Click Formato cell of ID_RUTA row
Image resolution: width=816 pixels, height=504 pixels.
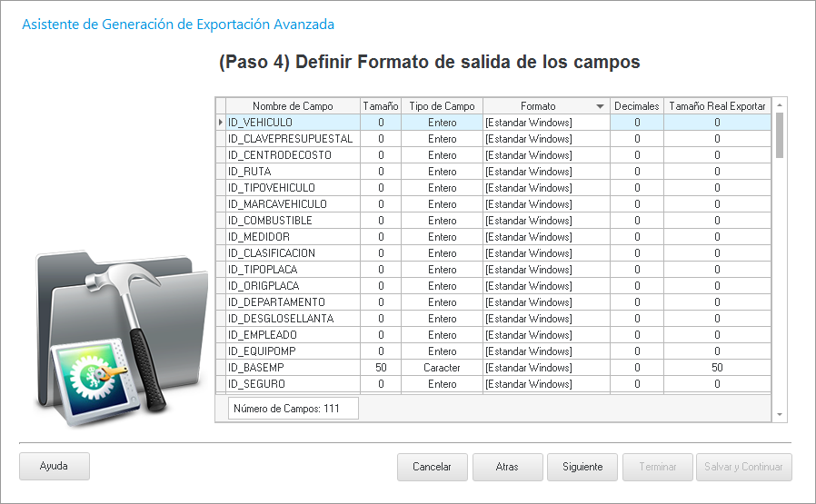point(545,172)
